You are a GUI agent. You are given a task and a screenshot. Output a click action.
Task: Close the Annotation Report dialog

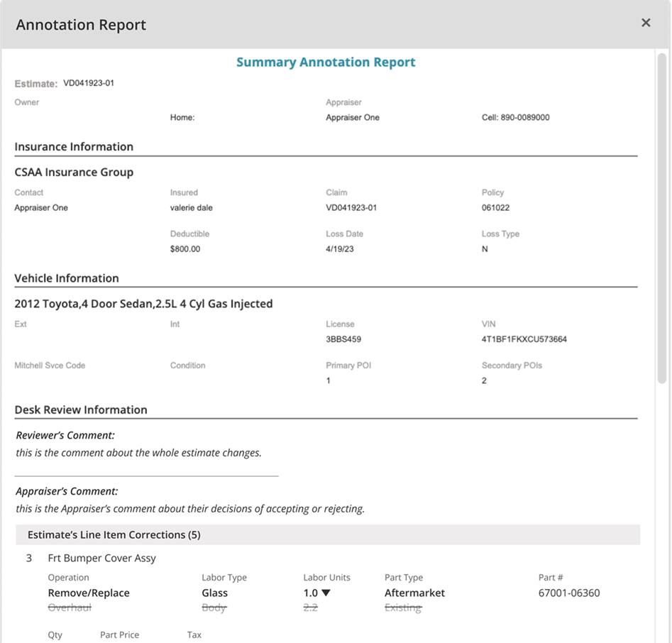(646, 23)
